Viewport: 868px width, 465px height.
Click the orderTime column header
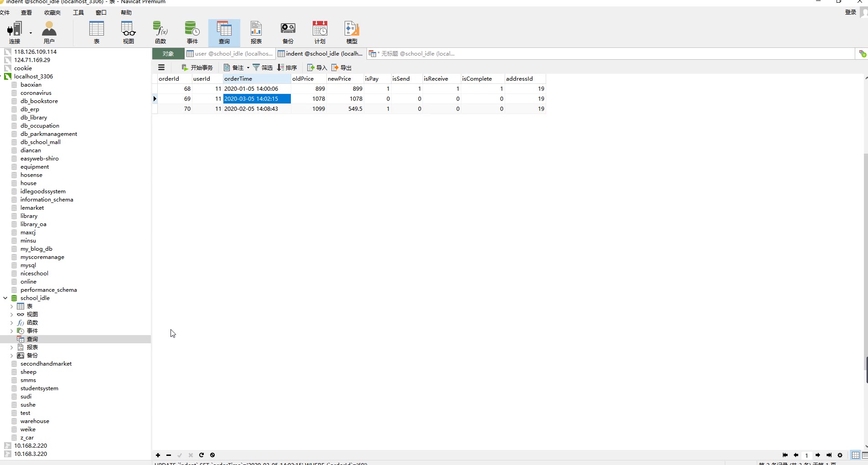pos(257,79)
